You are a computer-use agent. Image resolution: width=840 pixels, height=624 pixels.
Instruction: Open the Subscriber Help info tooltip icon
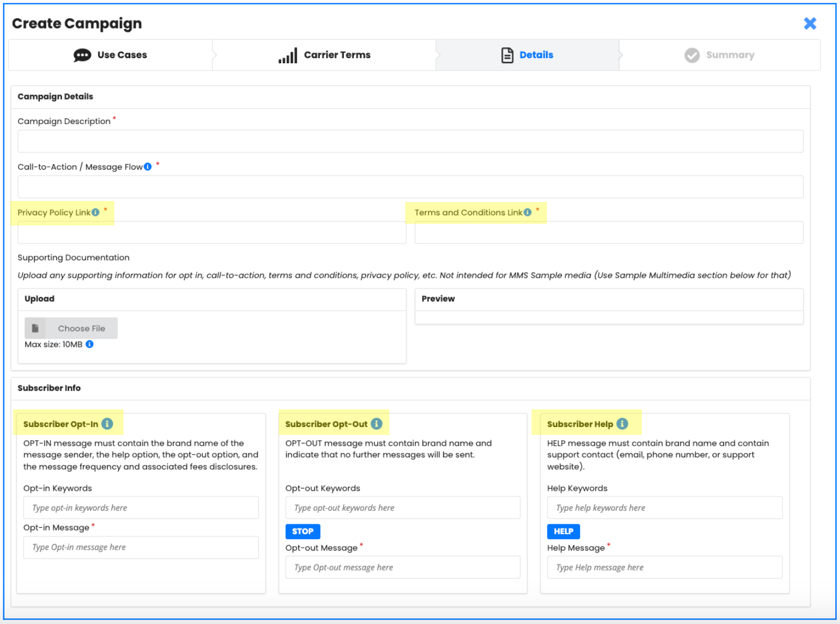click(622, 424)
